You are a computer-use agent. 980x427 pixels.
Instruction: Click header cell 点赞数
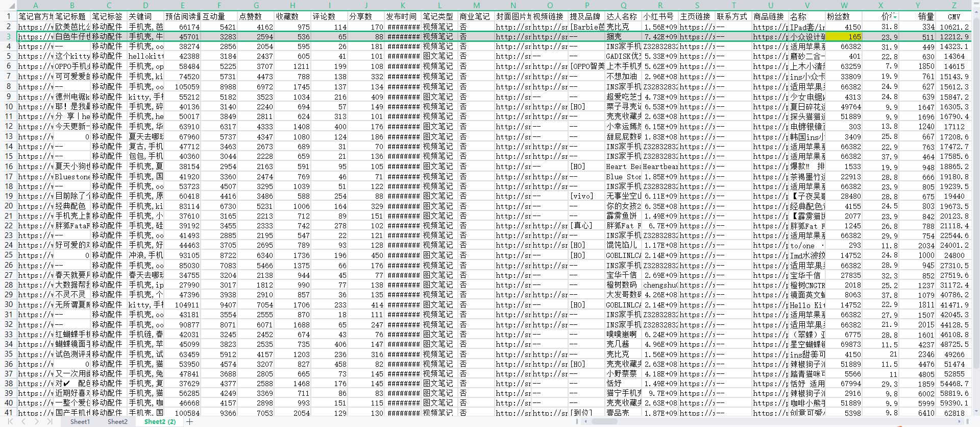[x=256, y=16]
